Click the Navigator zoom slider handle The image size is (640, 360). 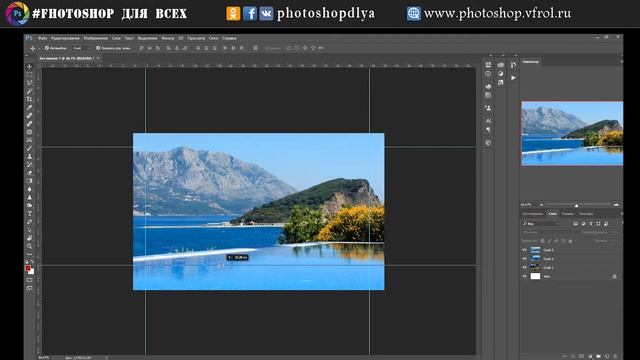click(x=577, y=205)
